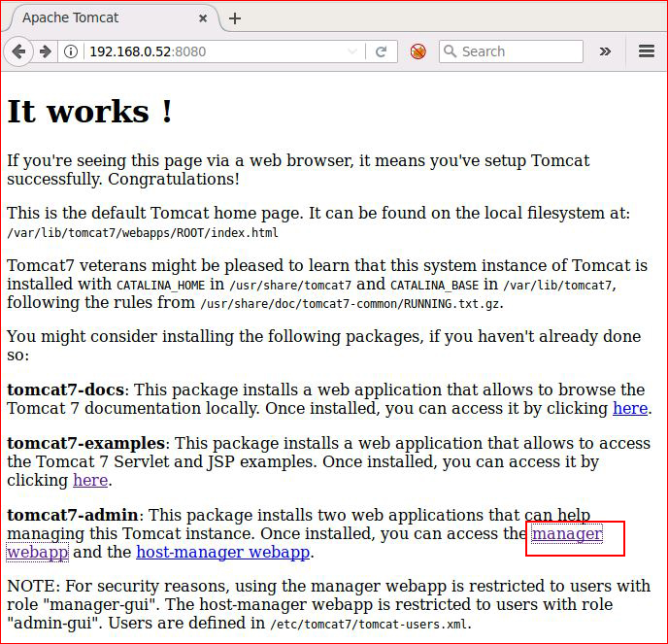
Task: Open tomcat7-examples 'here' link
Action: (x=90, y=480)
